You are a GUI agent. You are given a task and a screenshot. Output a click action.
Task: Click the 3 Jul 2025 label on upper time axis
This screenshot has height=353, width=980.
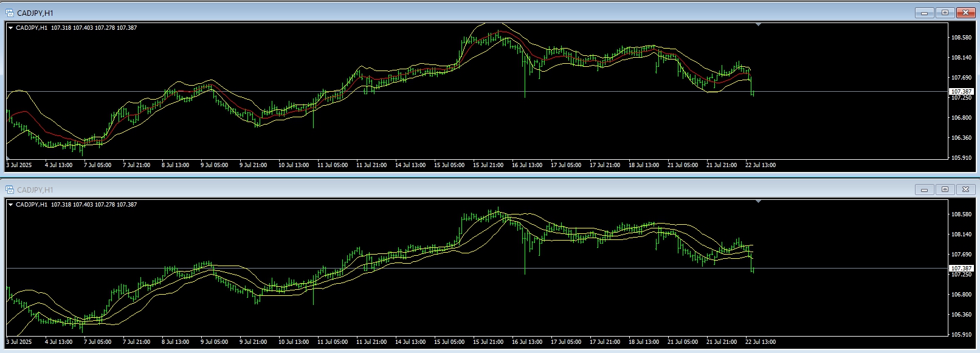19,165
